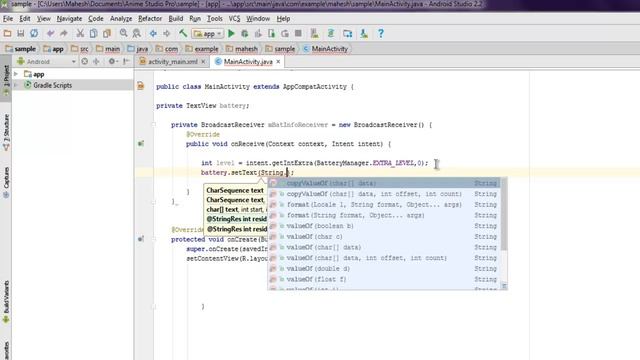
Task: Navigate Forward with the right arrow icon
Action: (167, 33)
